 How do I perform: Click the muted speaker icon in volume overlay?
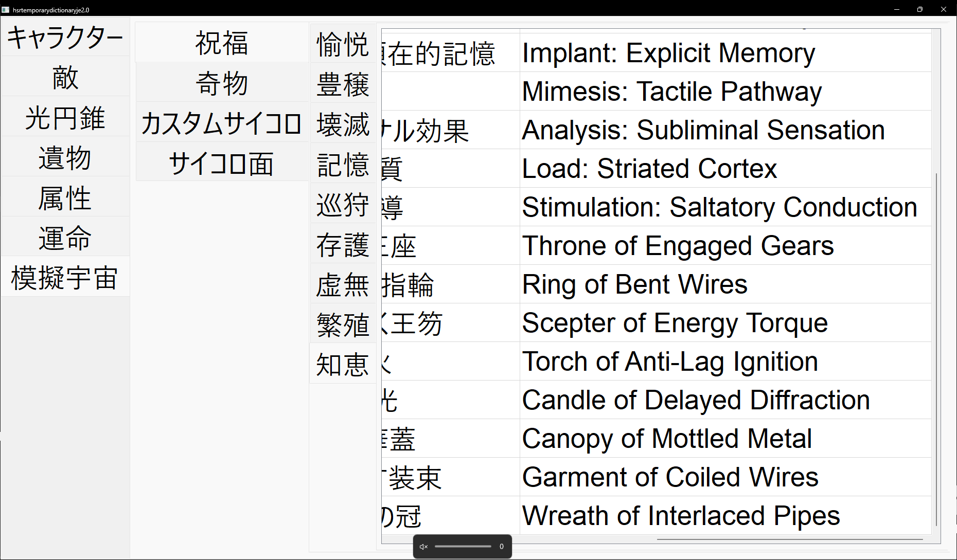point(423,547)
